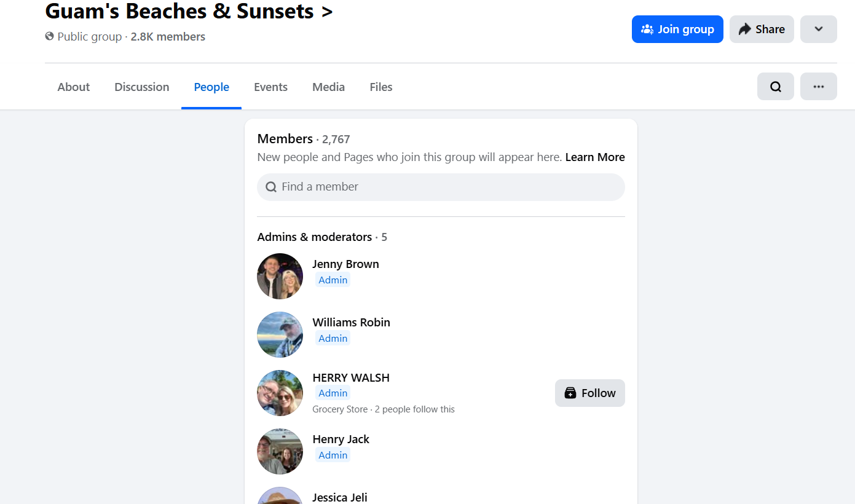Screen dimensions: 855x504
Task: Click the globe Public group icon
Action: (50, 36)
